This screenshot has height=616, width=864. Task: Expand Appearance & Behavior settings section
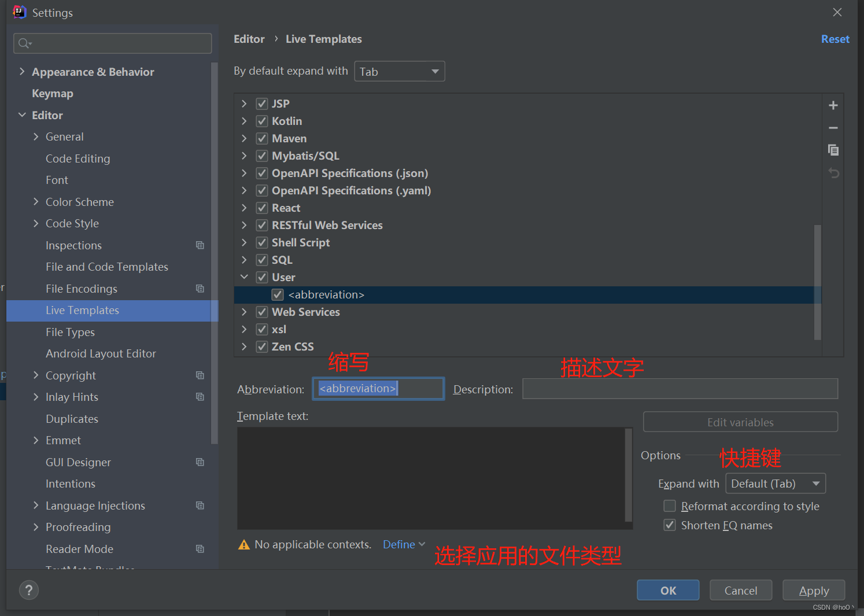pos(22,72)
